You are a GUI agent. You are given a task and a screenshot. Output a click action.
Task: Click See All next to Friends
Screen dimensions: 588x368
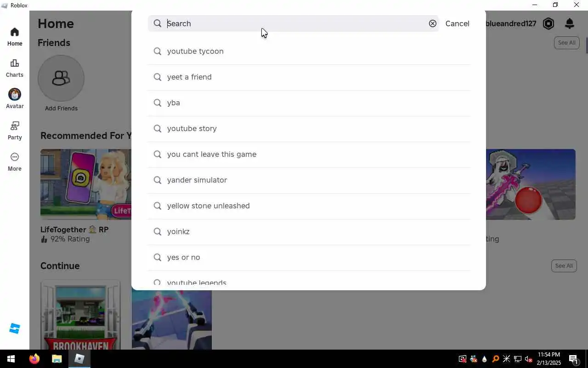(566, 43)
